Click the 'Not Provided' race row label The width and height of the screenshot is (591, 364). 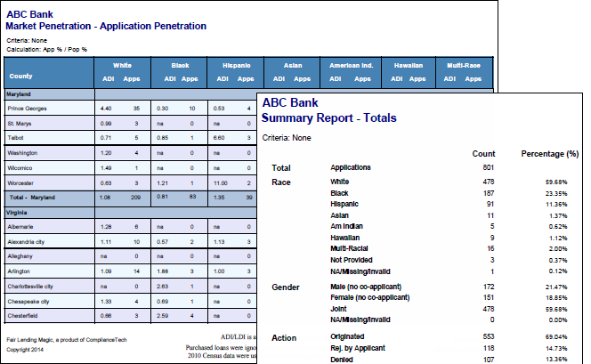(x=352, y=261)
